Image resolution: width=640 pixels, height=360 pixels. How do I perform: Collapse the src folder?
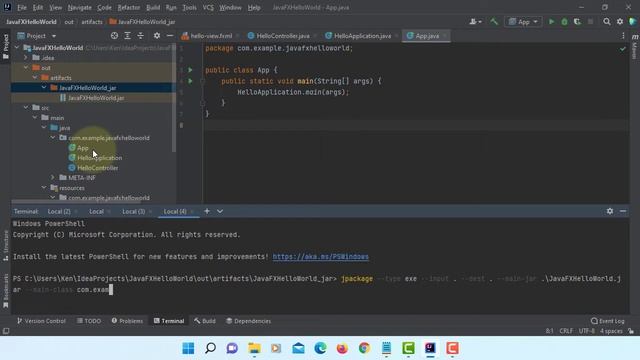click(x=26, y=107)
